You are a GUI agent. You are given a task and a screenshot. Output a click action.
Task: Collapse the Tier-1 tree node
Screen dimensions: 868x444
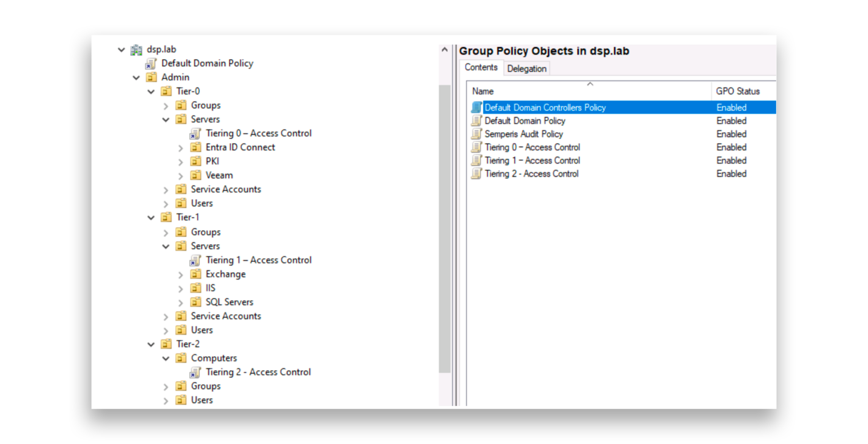click(x=151, y=217)
